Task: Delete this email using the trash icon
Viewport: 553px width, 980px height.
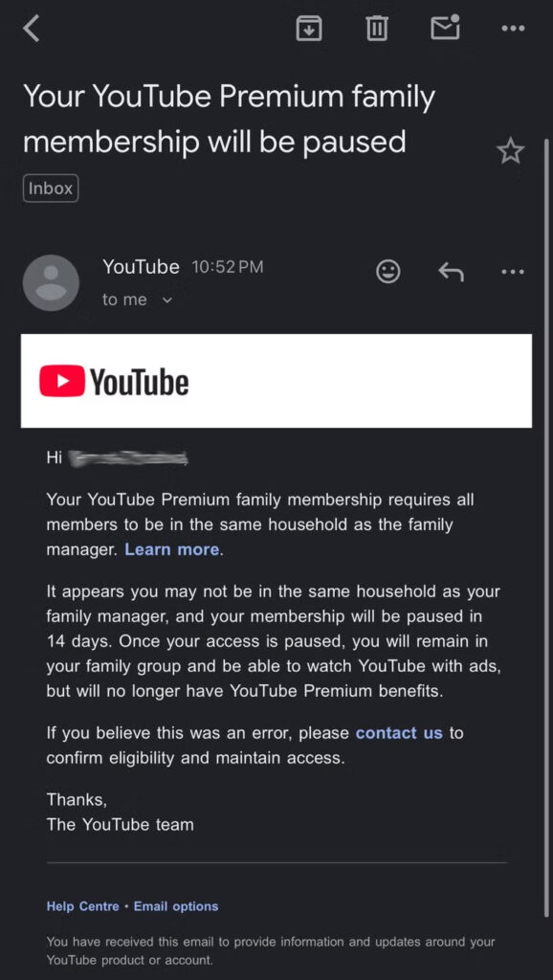Action: (x=376, y=28)
